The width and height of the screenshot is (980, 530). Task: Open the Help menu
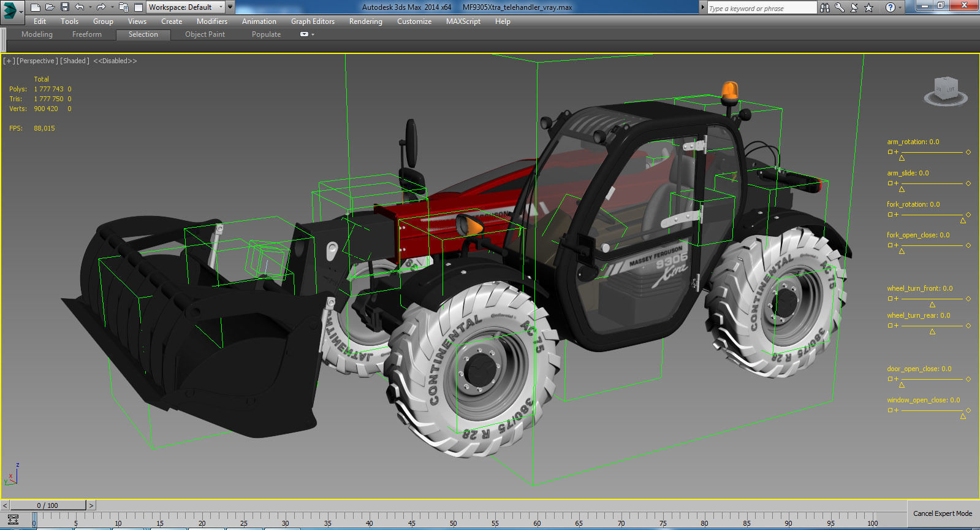click(x=503, y=21)
